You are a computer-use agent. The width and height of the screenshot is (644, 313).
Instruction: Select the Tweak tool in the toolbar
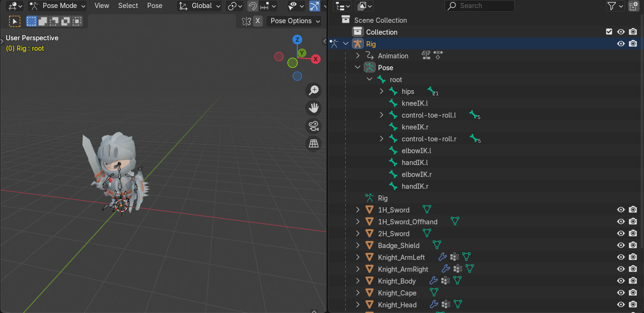(x=15, y=21)
